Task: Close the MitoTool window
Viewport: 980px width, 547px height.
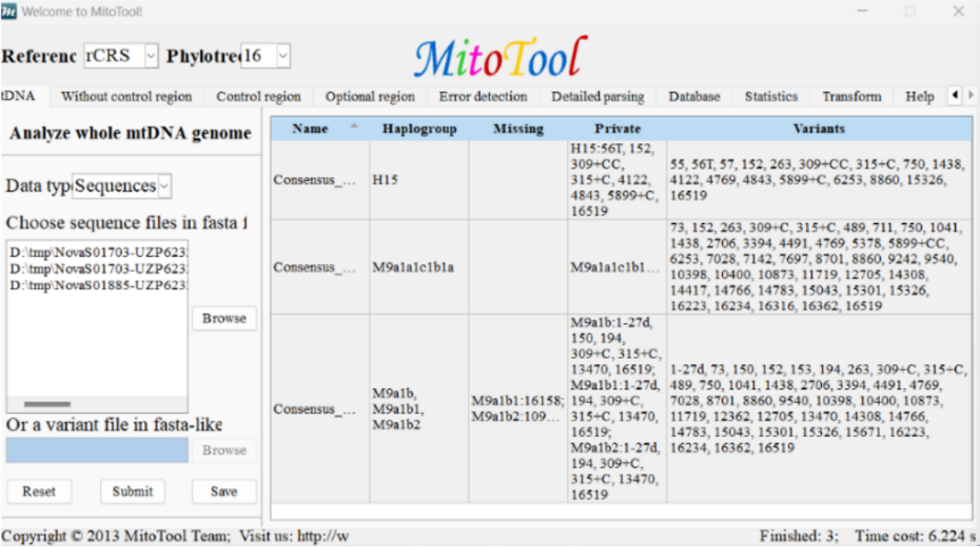Action: pyautogui.click(x=958, y=12)
